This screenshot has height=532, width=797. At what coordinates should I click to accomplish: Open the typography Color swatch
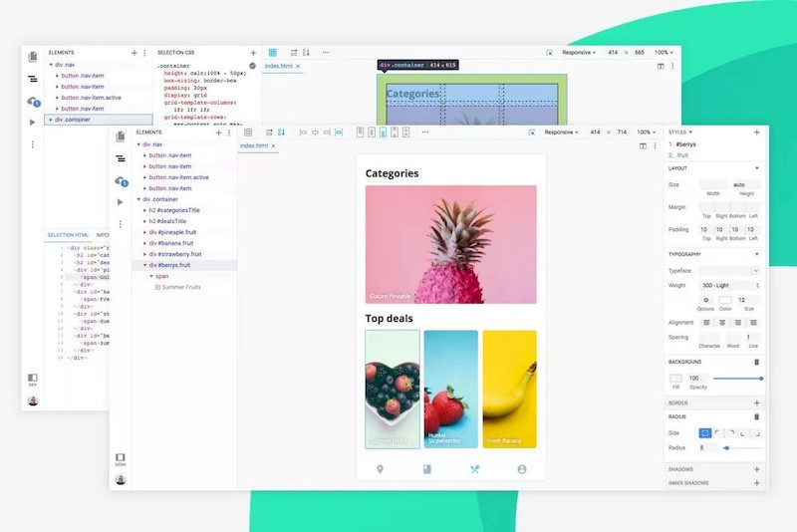pyautogui.click(x=725, y=300)
